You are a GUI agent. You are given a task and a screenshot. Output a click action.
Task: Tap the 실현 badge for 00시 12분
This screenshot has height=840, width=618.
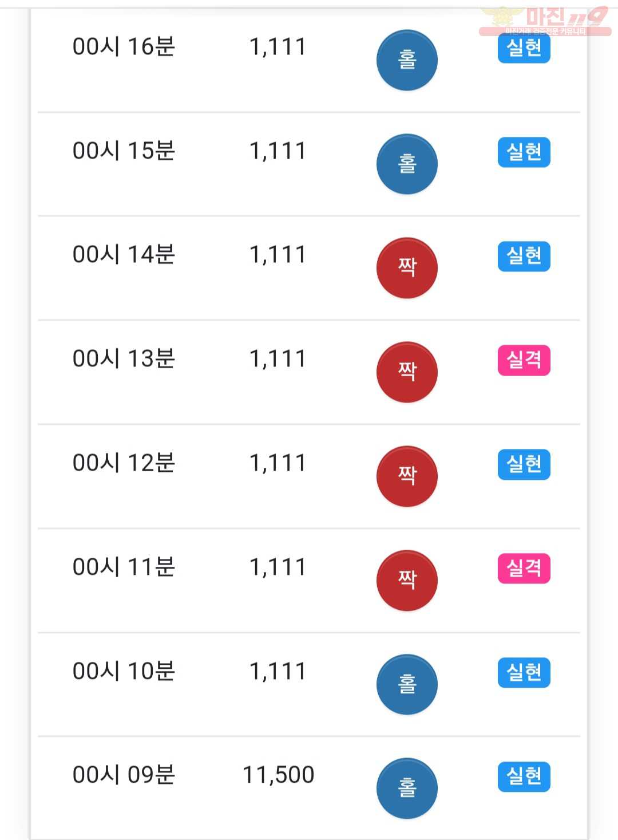(x=524, y=464)
